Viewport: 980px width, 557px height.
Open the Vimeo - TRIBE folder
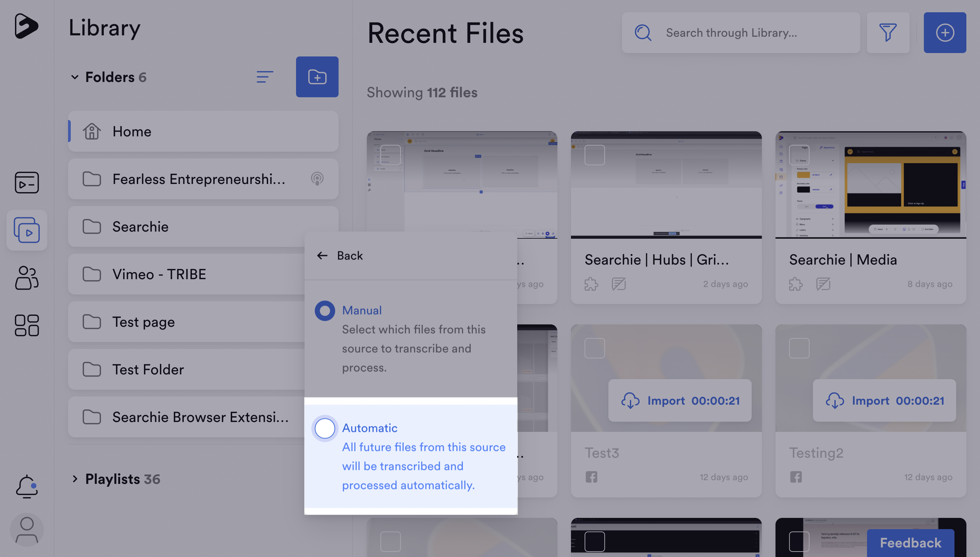click(186, 274)
